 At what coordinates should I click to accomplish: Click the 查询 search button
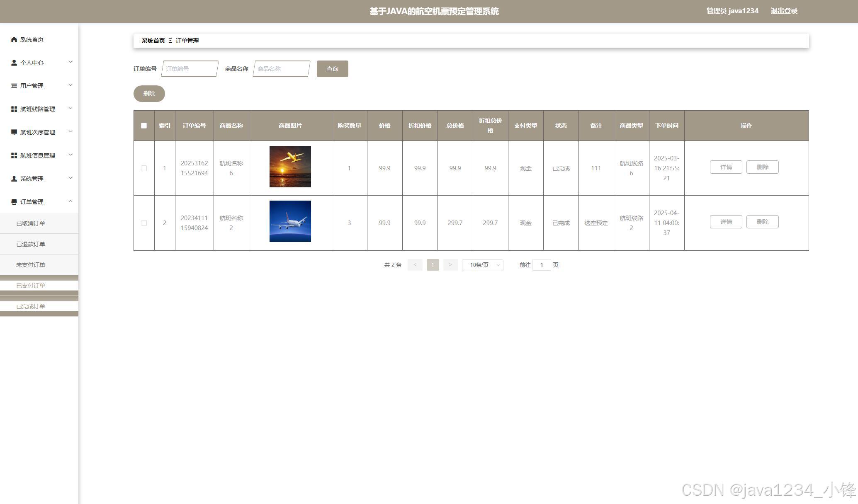pos(332,69)
